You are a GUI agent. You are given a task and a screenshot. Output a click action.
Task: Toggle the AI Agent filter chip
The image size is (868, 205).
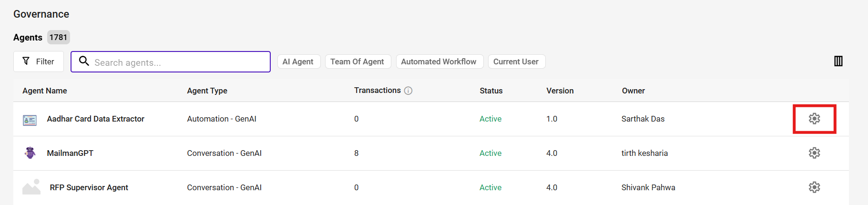click(298, 61)
